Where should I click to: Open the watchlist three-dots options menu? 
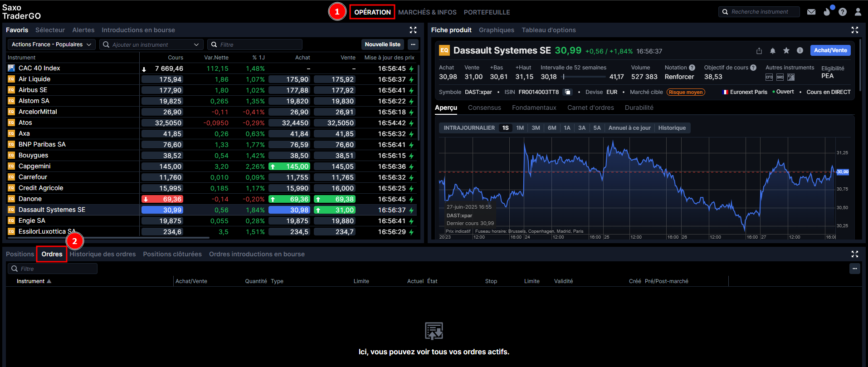(x=413, y=44)
